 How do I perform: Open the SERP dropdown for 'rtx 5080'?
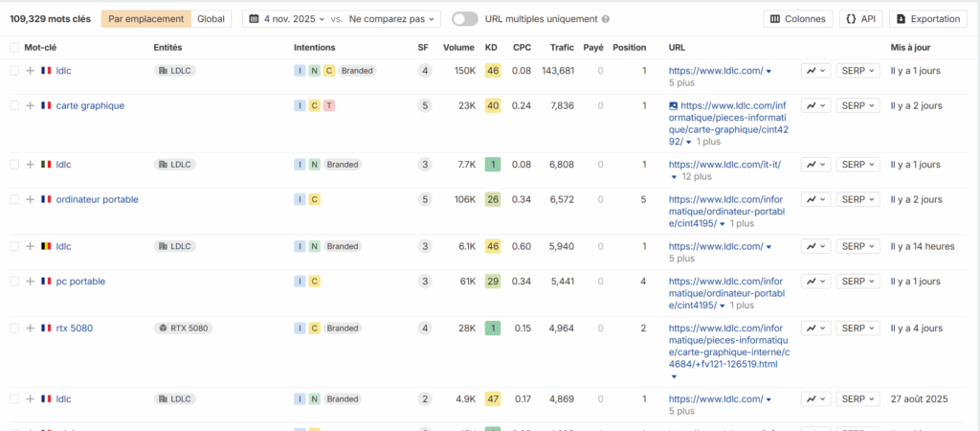(x=858, y=328)
